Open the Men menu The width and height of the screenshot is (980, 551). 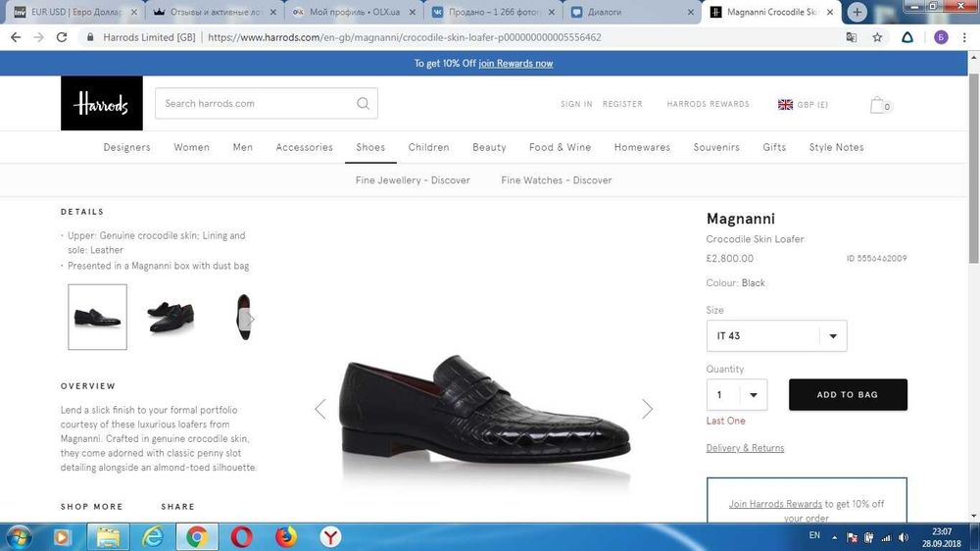click(242, 147)
